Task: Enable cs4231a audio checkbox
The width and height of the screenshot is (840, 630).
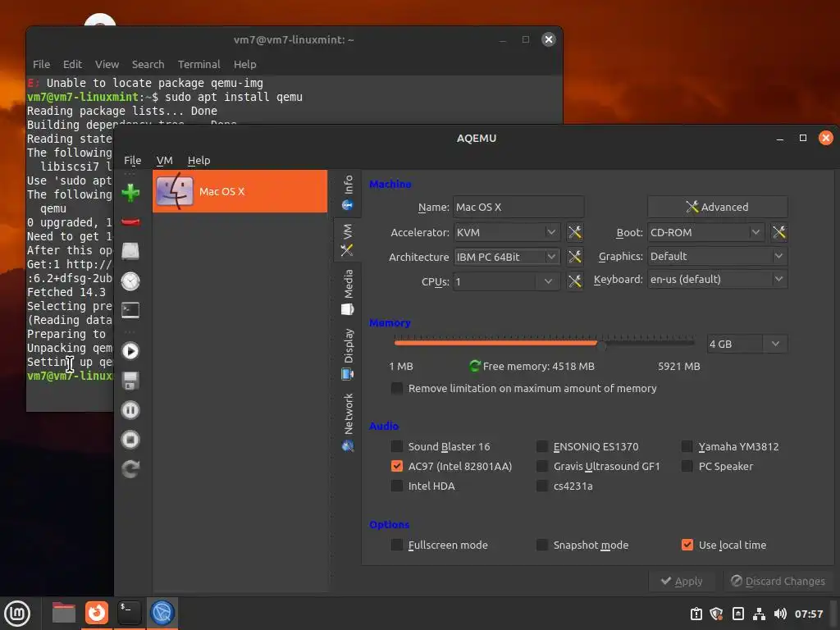Action: point(542,486)
